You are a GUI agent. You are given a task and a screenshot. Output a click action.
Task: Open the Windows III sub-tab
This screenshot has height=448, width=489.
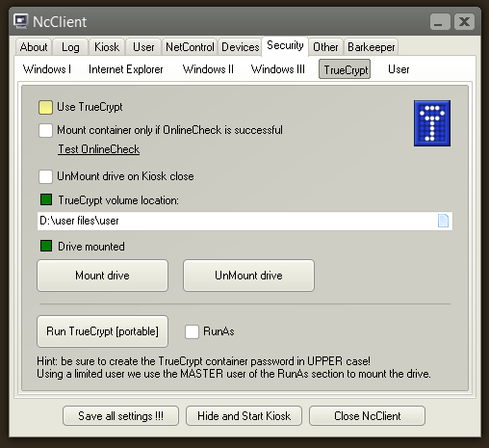278,69
